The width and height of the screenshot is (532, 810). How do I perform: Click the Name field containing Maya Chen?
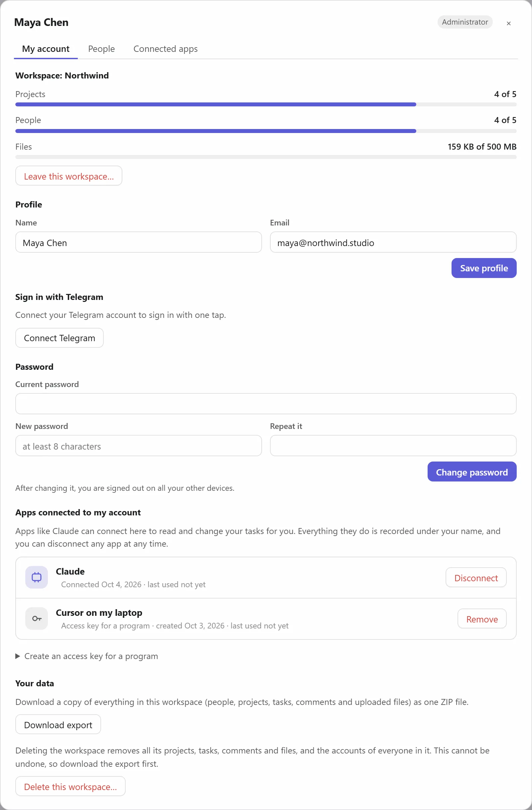(139, 242)
